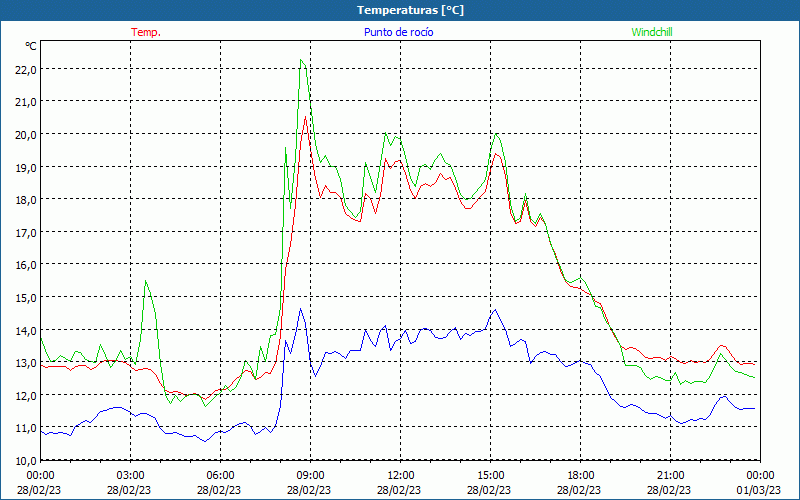The height and width of the screenshot is (500, 800).
Task: Click the 16,0 y-axis value
Action: pos(25,266)
